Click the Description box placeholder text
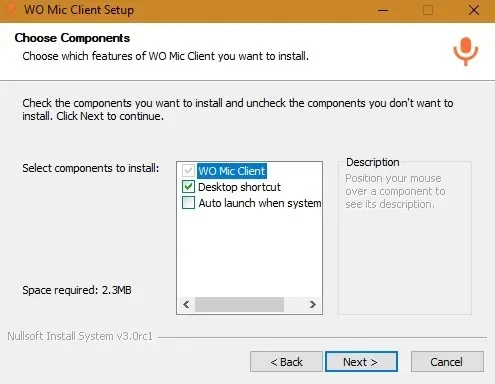 pos(395,191)
